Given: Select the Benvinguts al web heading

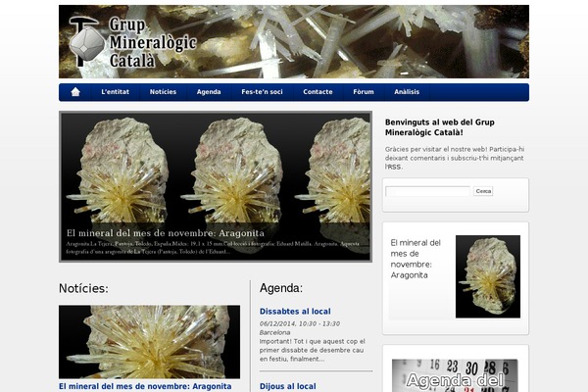Looking at the screenshot, I should [x=439, y=127].
